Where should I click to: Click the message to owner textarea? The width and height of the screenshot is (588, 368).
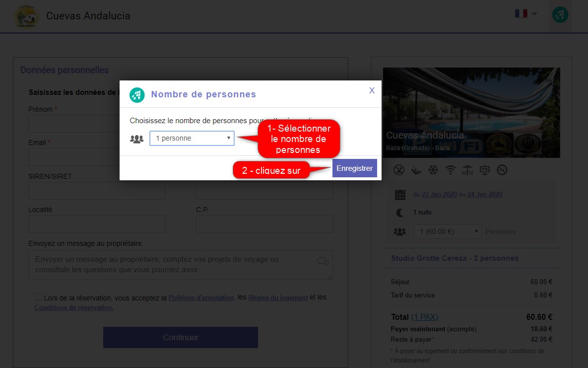click(x=181, y=265)
